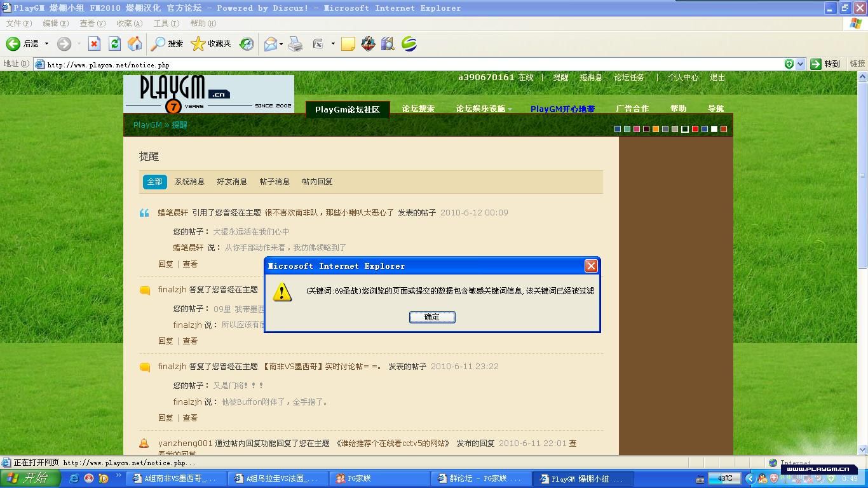
Task: Click the Refresh page icon
Action: click(114, 44)
